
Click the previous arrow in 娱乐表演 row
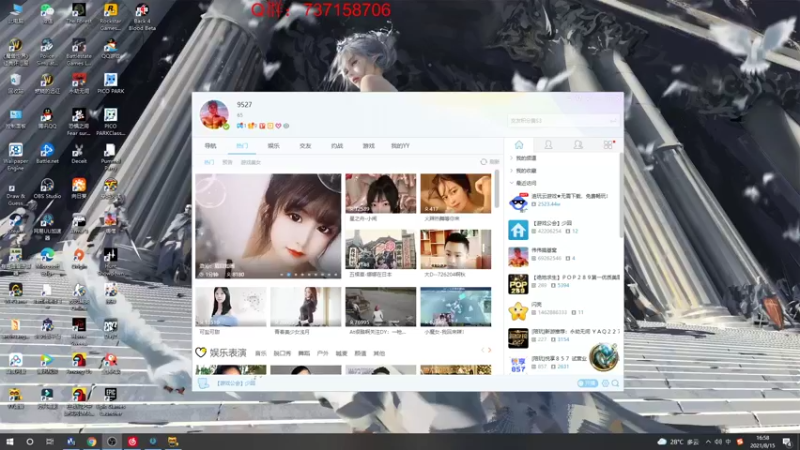[x=483, y=350]
